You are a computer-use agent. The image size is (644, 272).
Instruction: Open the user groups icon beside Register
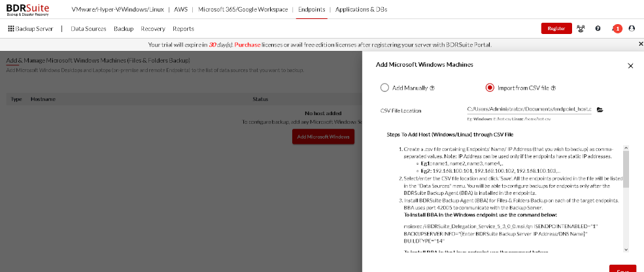click(x=581, y=29)
